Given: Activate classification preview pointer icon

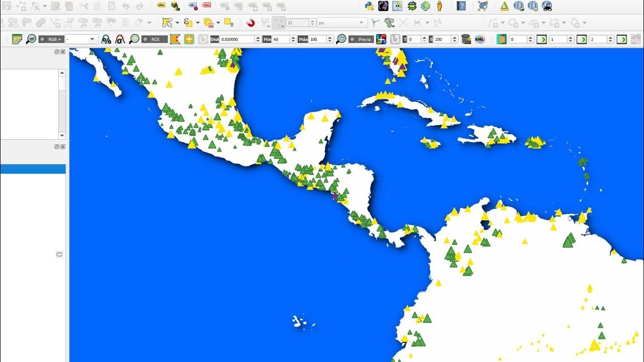Looking at the screenshot, I should [x=381, y=39].
